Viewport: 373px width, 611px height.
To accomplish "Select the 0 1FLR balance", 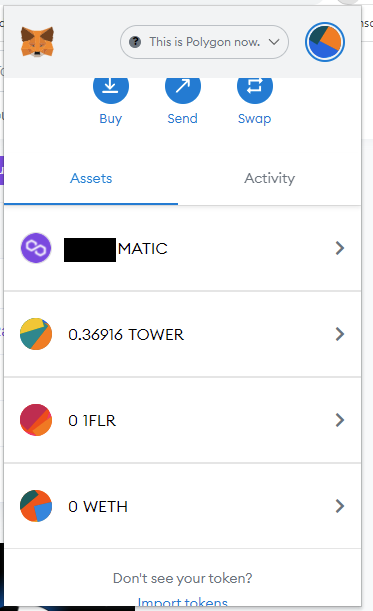I will click(92, 421).
